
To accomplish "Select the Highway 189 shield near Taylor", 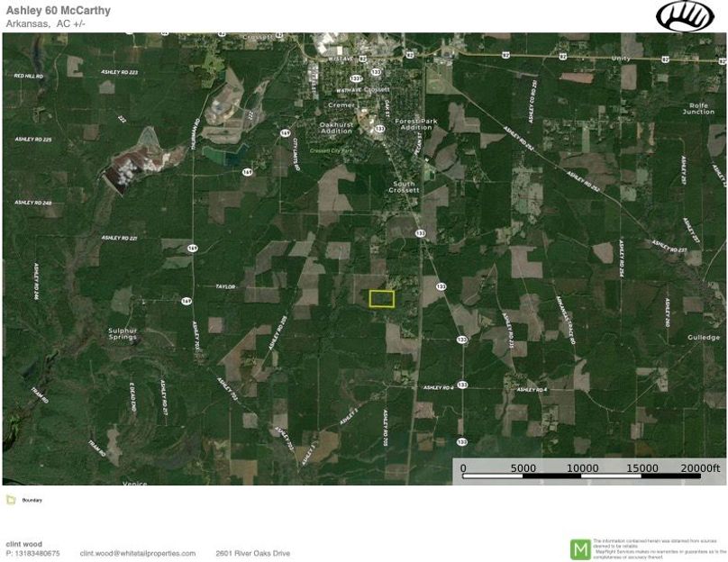I will (x=187, y=300).
